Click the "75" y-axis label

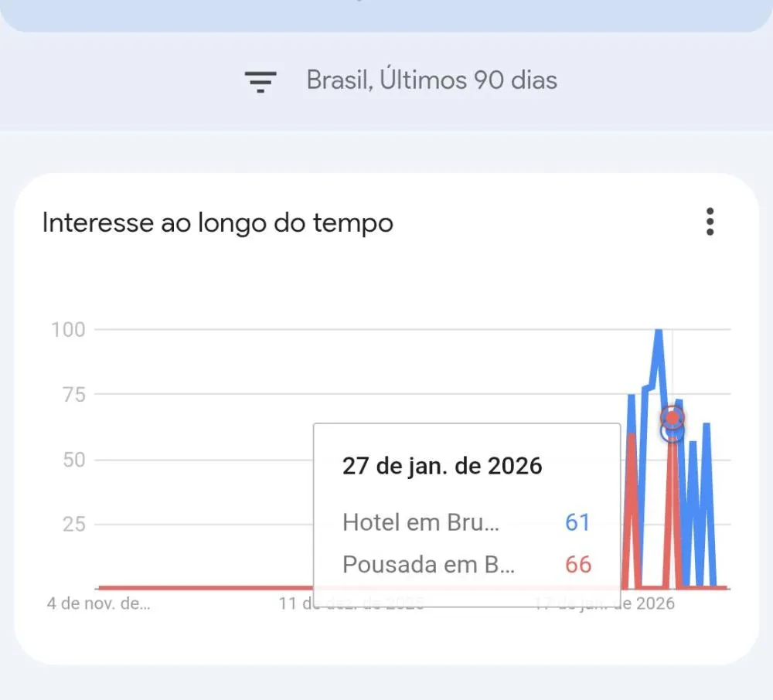(x=73, y=395)
